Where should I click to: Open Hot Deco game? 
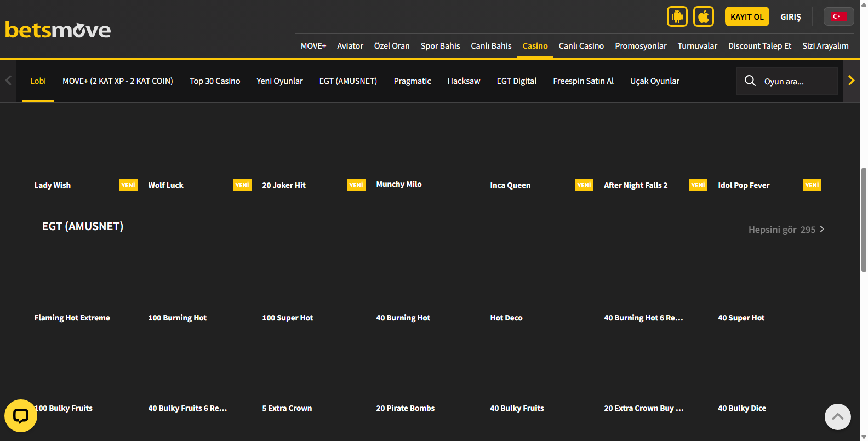pos(506,318)
